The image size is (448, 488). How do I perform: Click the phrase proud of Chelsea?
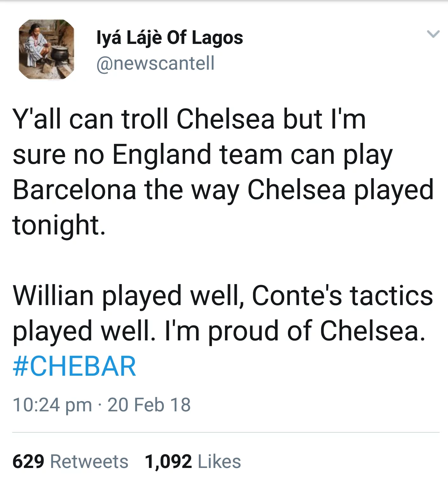point(317,331)
